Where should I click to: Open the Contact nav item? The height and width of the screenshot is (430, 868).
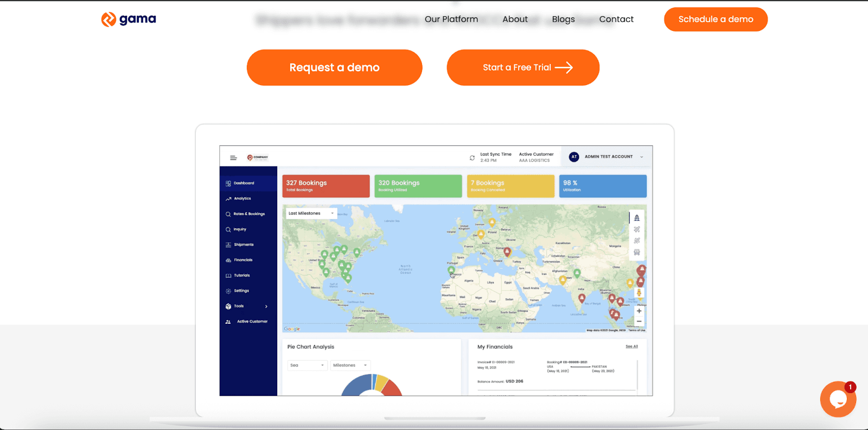(x=616, y=20)
